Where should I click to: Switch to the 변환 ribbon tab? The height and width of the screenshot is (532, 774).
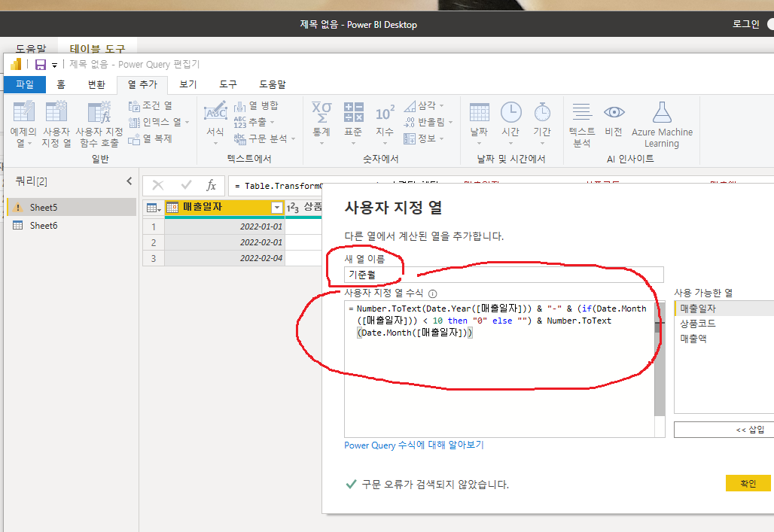(x=96, y=84)
